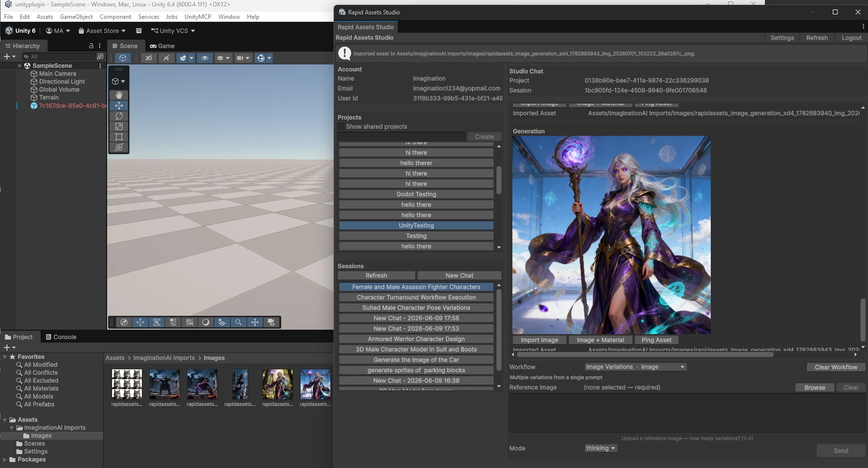This screenshot has height=468, width=868.
Task: Select the combined Transform tool
Action: pos(119,147)
